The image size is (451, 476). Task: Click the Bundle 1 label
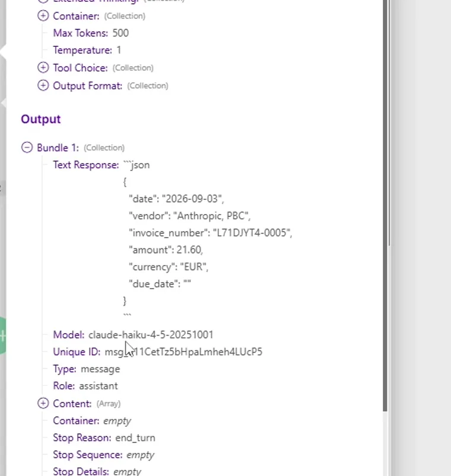coord(58,148)
